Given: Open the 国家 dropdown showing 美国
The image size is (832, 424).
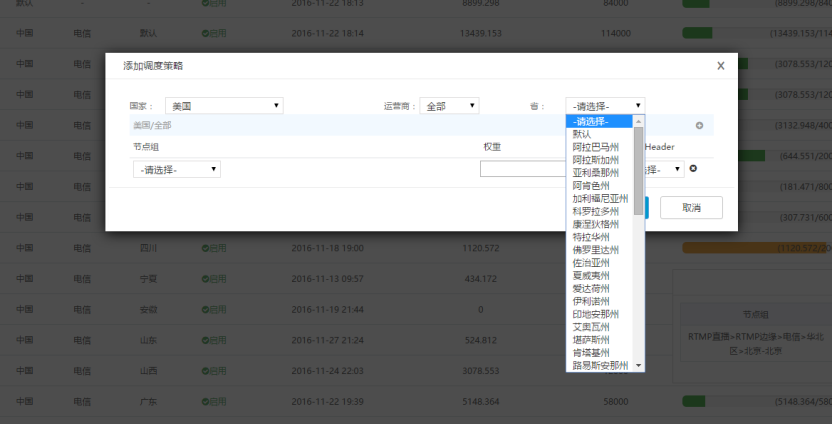Looking at the screenshot, I should (224, 106).
